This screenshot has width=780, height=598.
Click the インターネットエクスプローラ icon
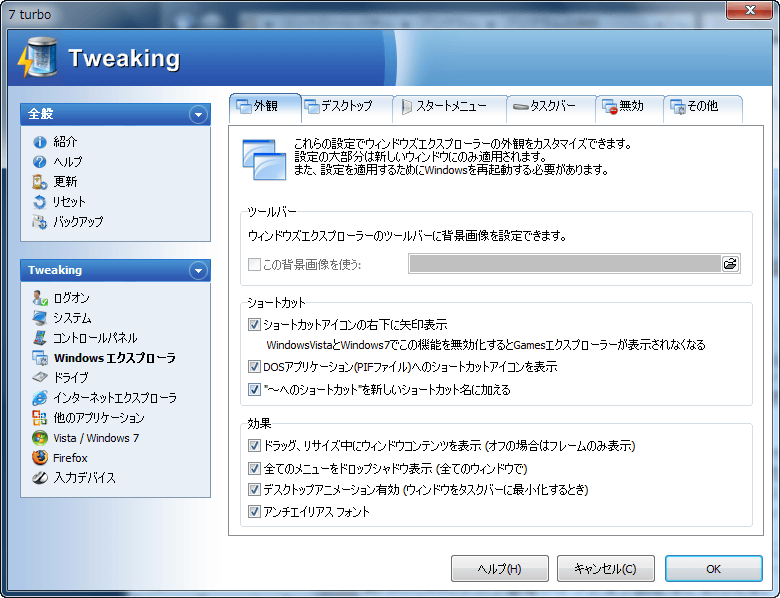[x=40, y=398]
